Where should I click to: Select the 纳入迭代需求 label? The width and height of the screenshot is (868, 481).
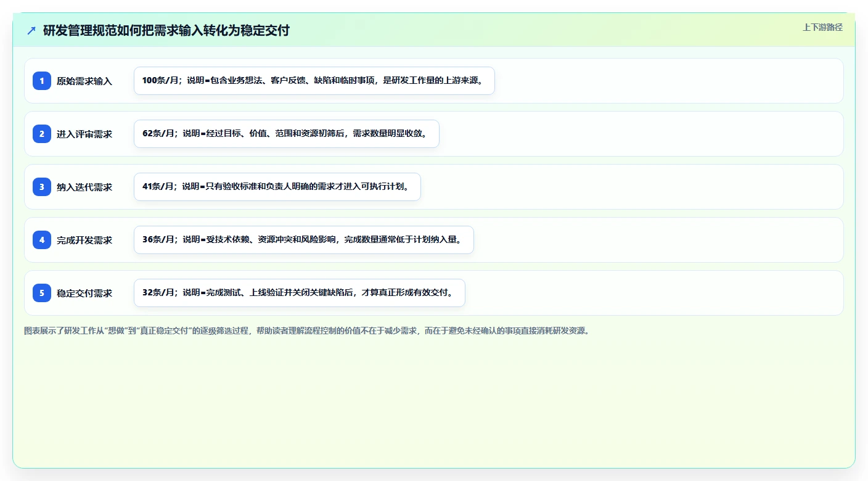[x=84, y=187]
